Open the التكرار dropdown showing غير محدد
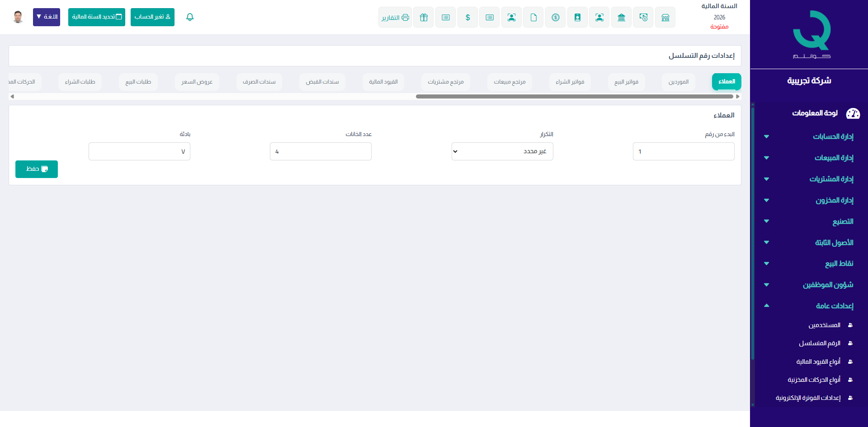Screen dimensions: 868x427 (x=502, y=151)
